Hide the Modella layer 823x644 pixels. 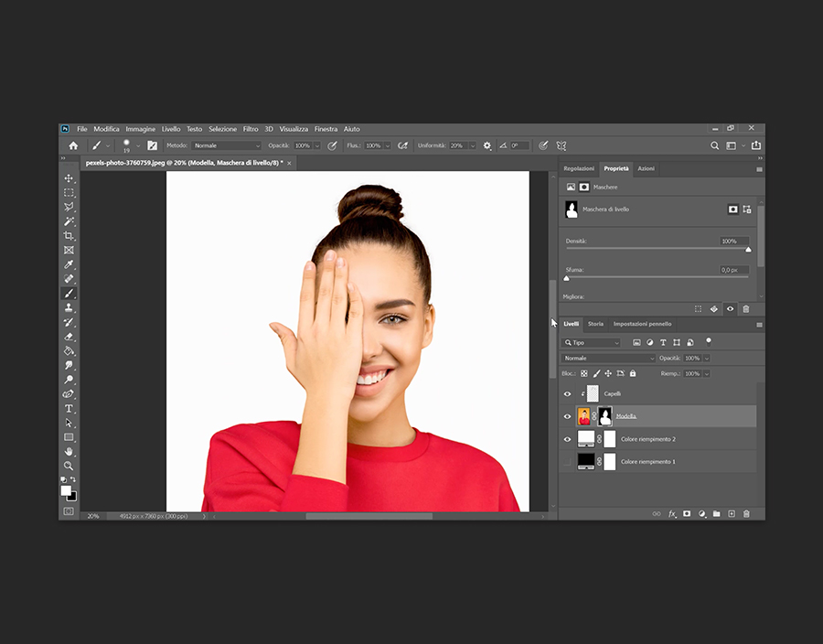tap(567, 416)
